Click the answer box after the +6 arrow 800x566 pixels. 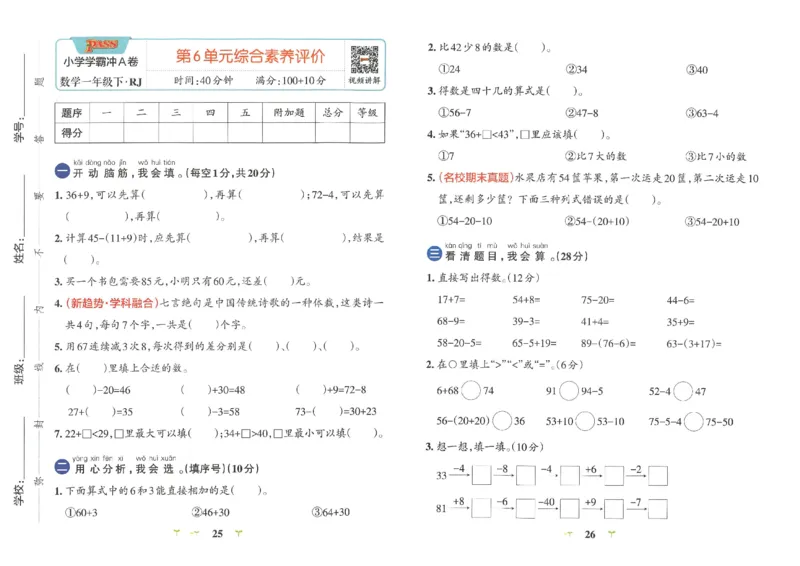[x=614, y=475]
